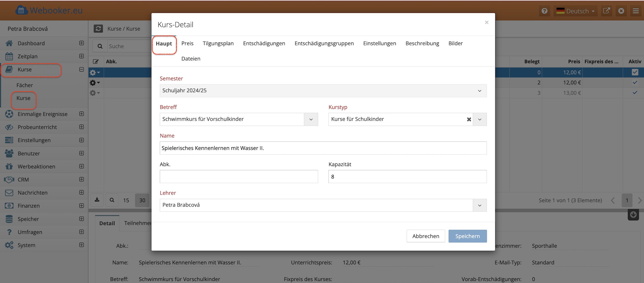Open the hamburger menu icon
The height and width of the screenshot is (283, 644).
pyautogui.click(x=636, y=11)
